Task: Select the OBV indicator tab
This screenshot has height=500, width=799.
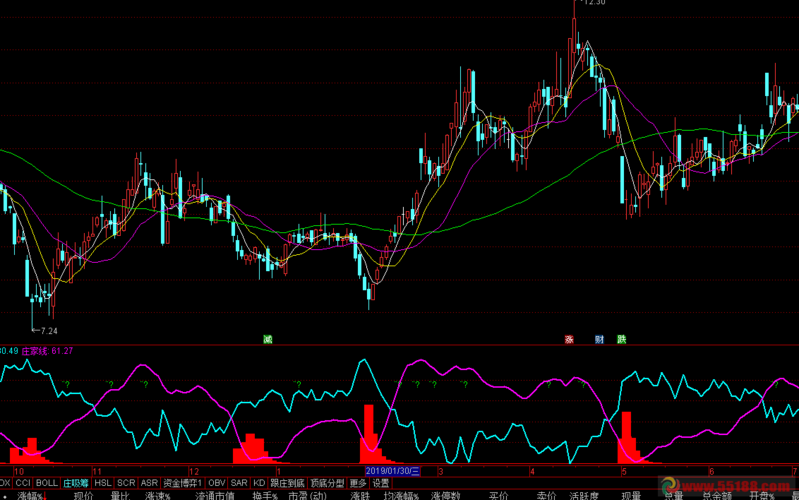Action: [x=217, y=482]
